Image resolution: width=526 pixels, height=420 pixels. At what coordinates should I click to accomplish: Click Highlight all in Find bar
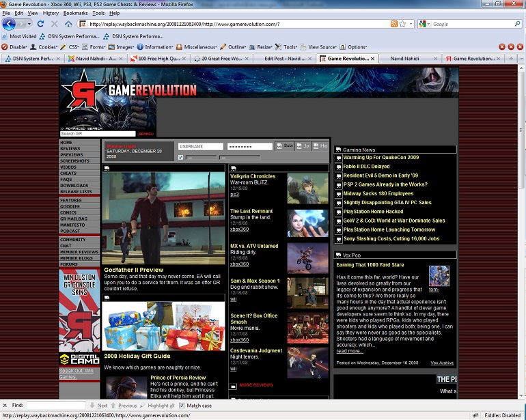tap(157, 406)
